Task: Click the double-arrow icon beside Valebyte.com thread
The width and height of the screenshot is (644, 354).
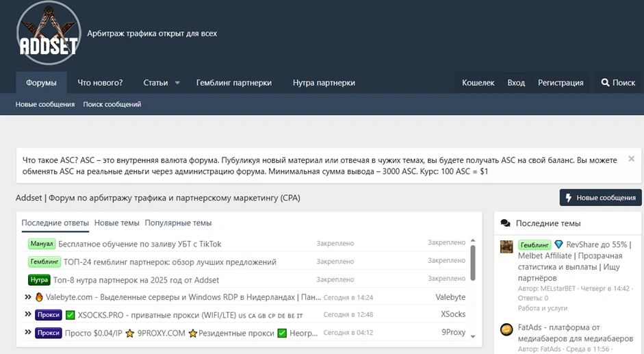Action: click(28, 297)
